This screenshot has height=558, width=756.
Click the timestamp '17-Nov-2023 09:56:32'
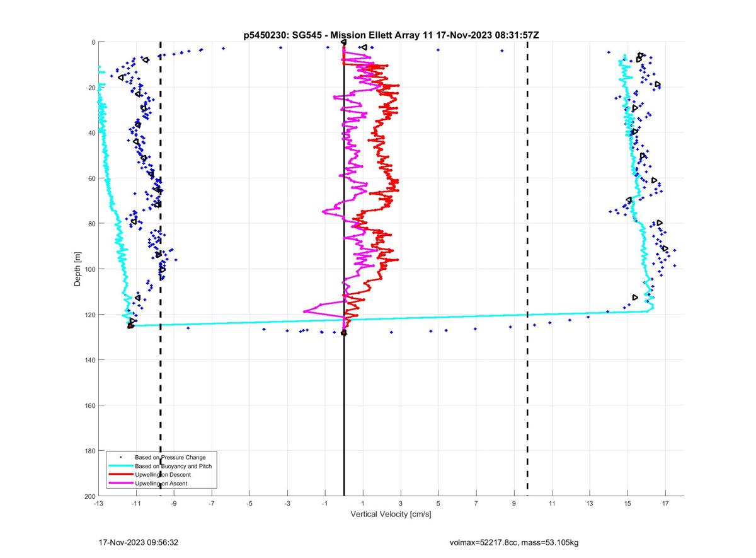[x=139, y=542]
